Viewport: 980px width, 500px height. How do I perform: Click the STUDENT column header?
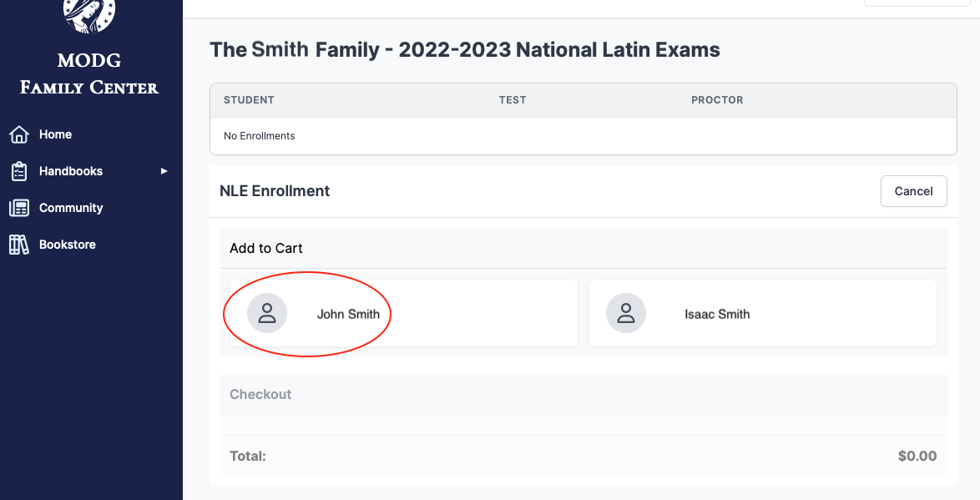249,100
